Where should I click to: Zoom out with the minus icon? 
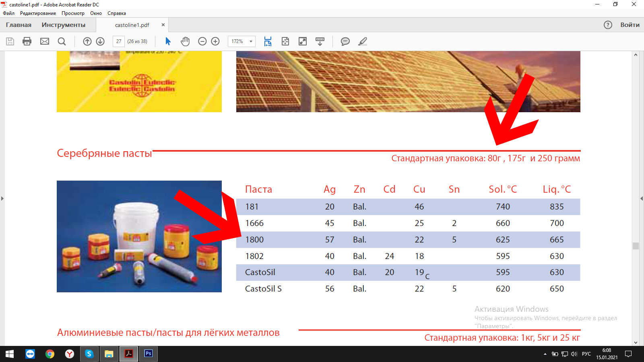click(202, 41)
